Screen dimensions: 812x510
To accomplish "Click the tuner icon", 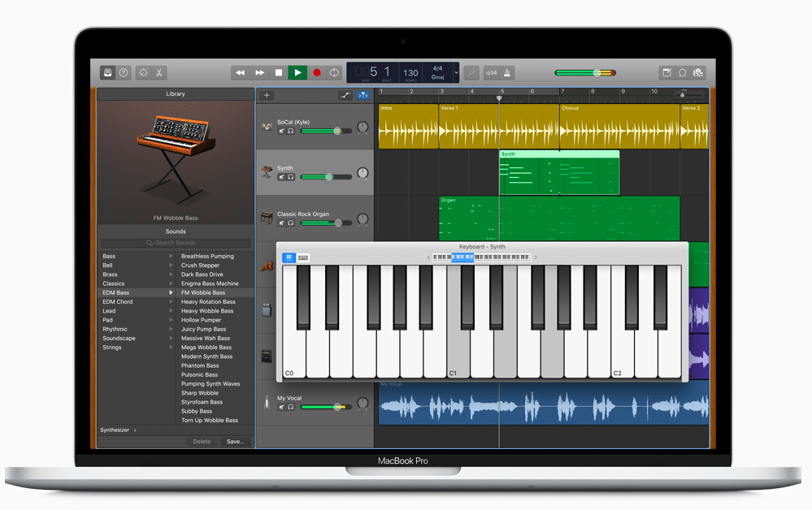I will click(x=471, y=72).
